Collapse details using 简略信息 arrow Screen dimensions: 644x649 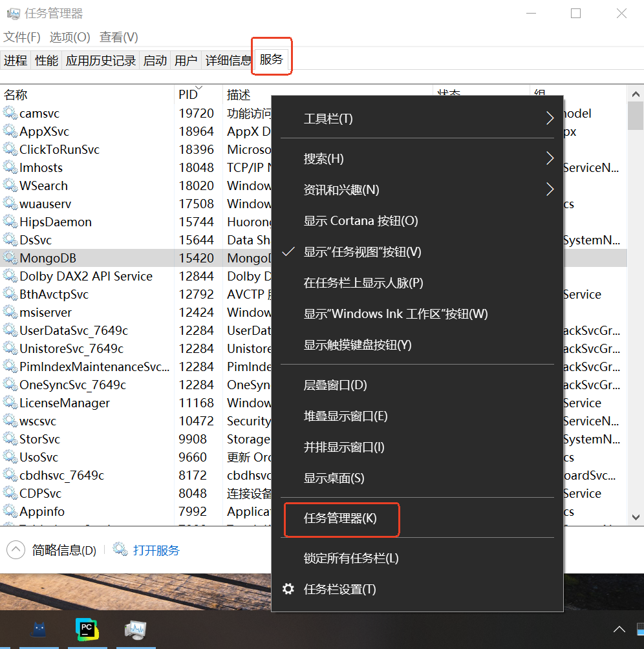tap(16, 549)
